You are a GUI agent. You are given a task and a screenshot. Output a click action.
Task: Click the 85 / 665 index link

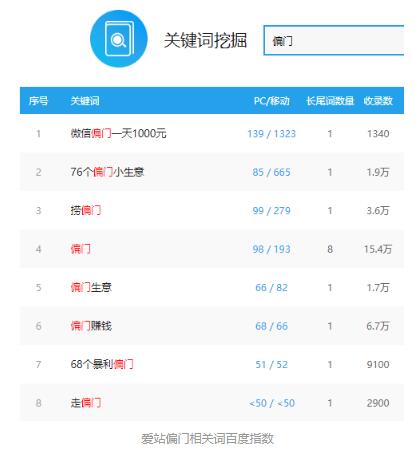[271, 172]
